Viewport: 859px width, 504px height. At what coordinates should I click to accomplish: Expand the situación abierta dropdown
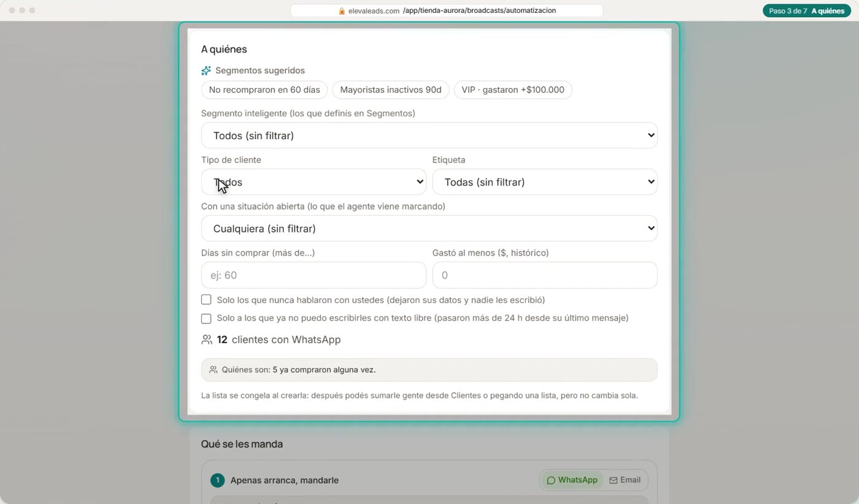429,229
